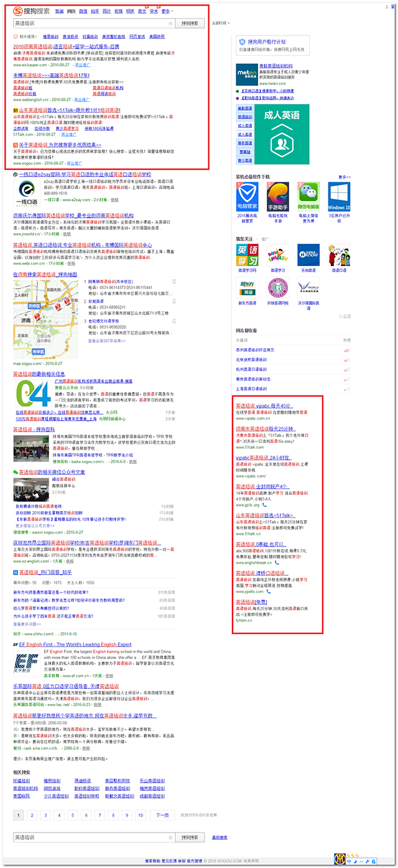Click the Happy English icon

pyautogui.click(x=278, y=255)
